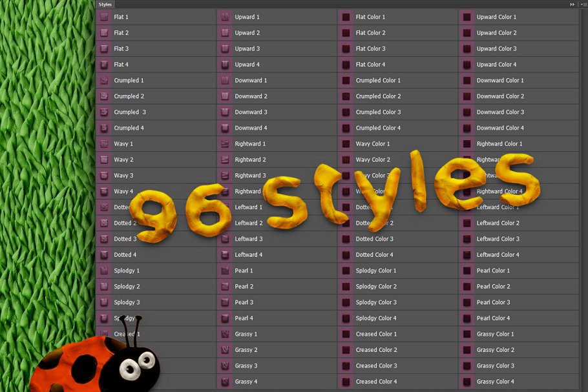Choose the Pearl 3 style entry
Viewport: 588px width, 392px height.
click(244, 302)
